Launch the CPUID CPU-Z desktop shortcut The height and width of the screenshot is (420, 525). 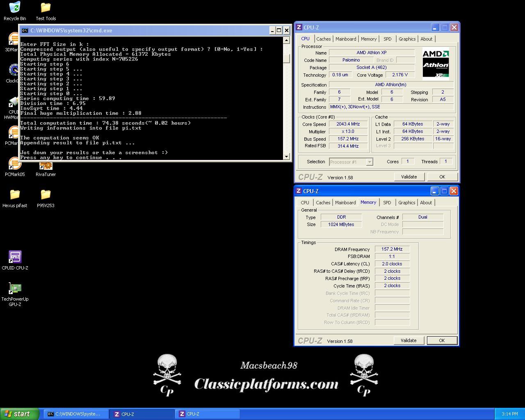click(x=15, y=260)
